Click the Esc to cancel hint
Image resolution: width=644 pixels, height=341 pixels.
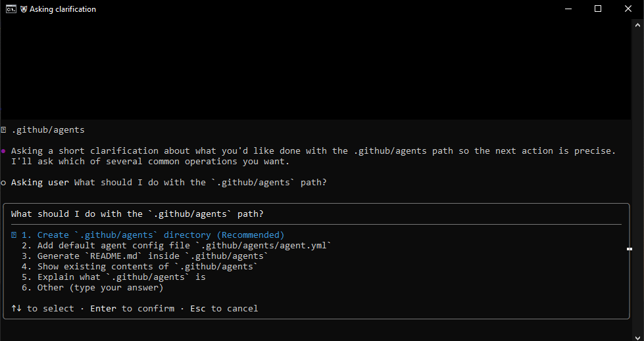click(x=224, y=309)
